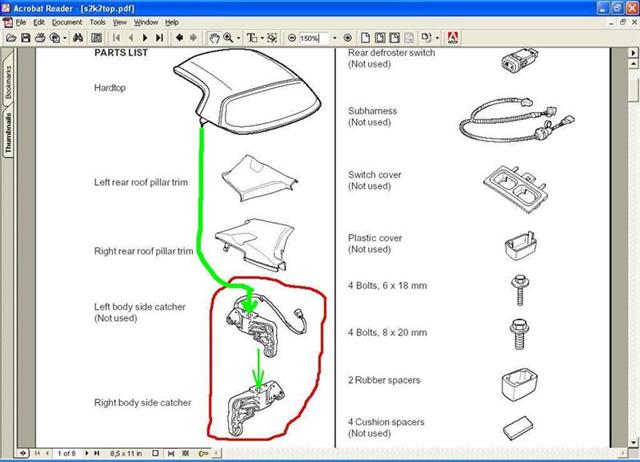Select Continuous layout in status bar
The image size is (640, 462).
[x=171, y=453]
